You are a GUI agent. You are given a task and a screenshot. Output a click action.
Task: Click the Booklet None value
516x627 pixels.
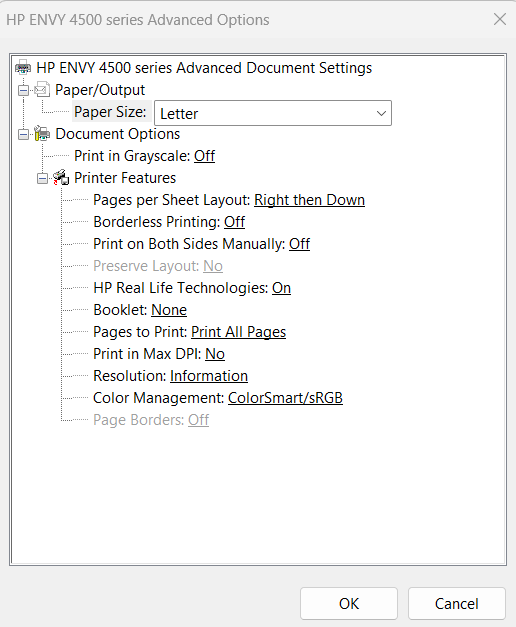169,310
